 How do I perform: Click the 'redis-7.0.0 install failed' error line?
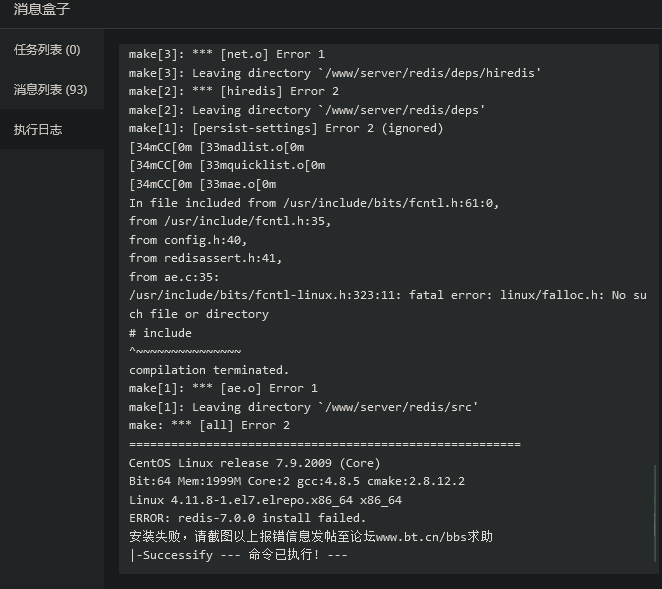[247, 518]
